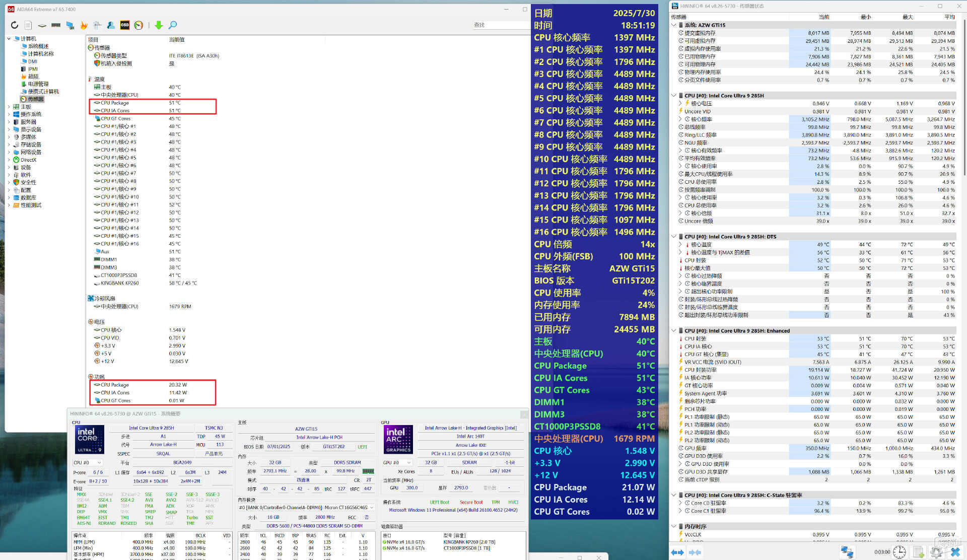Open the GPU #0 selector dropdown
The width and height of the screenshot is (967, 560).
click(397, 462)
